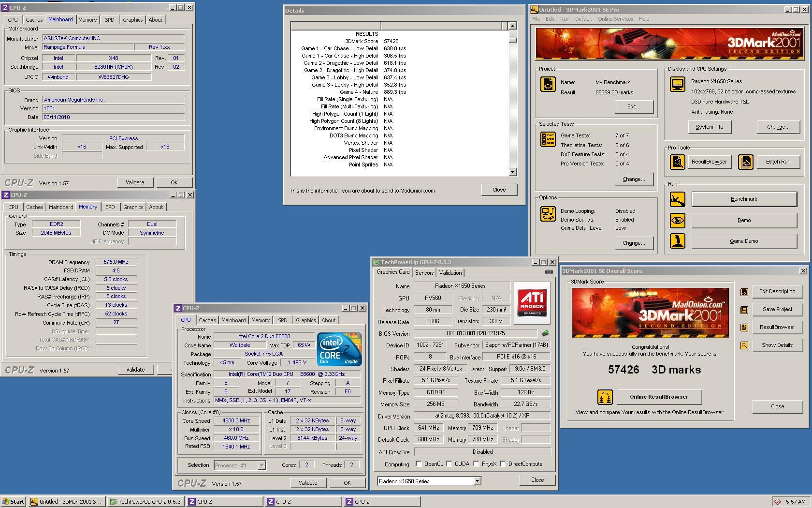Open the File menu in 3DMark2001
The height and width of the screenshot is (508, 812).
point(536,19)
